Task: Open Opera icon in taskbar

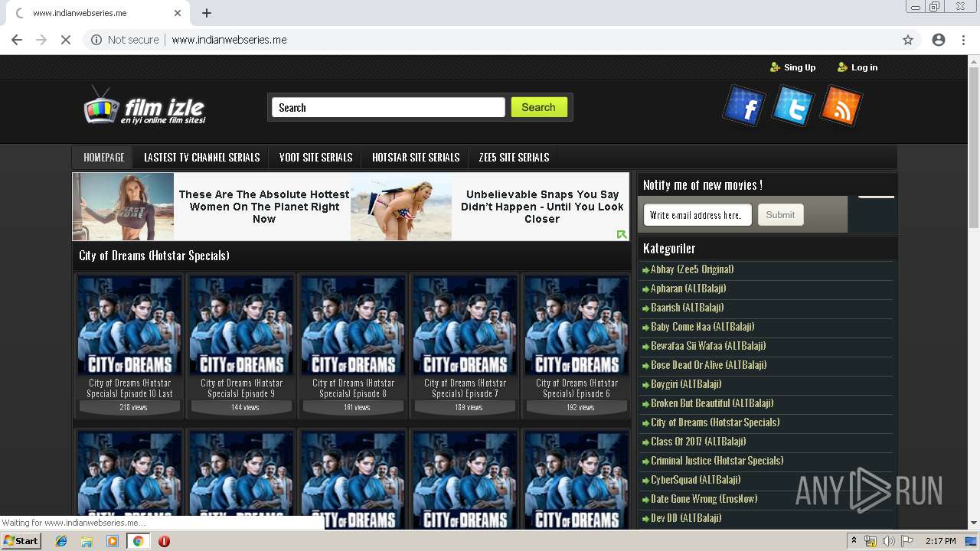Action: 164,541
